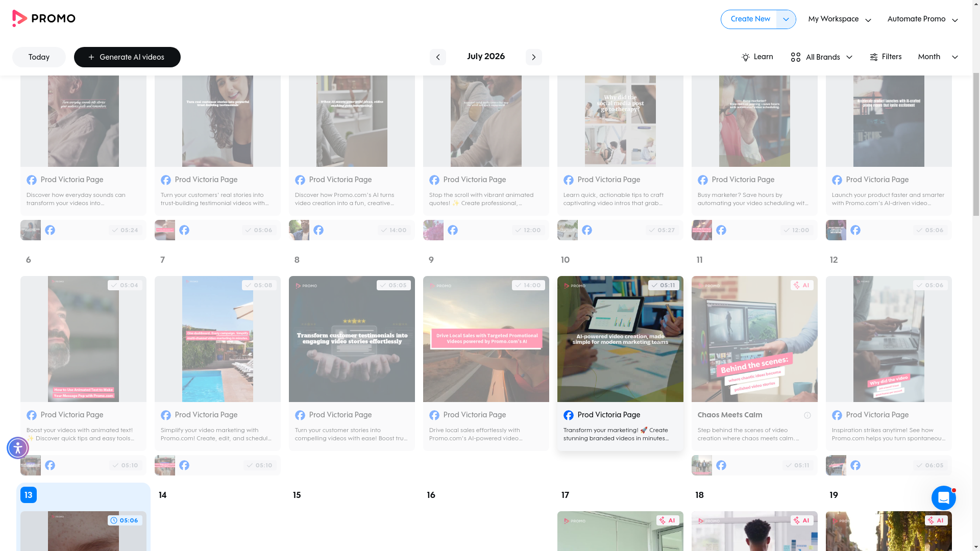Go to the next month

[534, 57]
